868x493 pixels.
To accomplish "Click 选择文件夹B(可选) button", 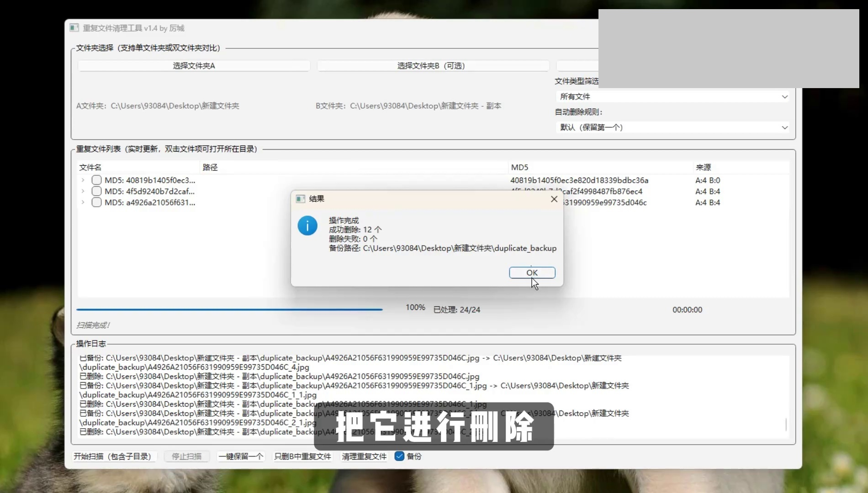I will pos(433,66).
